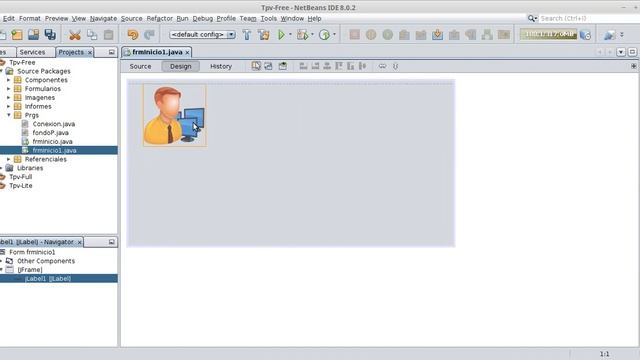Viewport: 640px width, 360px height.
Task: Select the Tpv-Full project
Action: coord(20,177)
